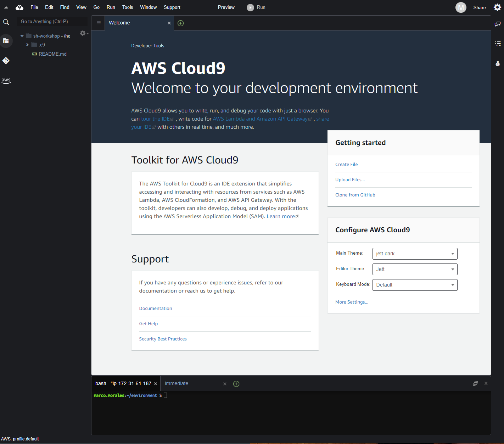Open the Window menu
The height and width of the screenshot is (444, 504).
pos(148,7)
